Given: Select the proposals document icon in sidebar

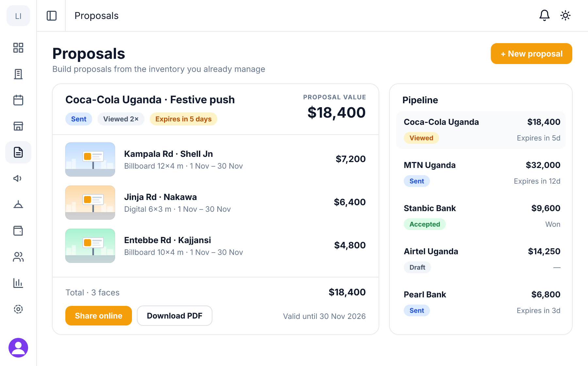Looking at the screenshot, I should coord(18,152).
